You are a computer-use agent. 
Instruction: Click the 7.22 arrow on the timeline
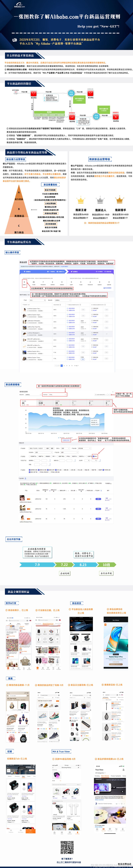click(64, 564)
